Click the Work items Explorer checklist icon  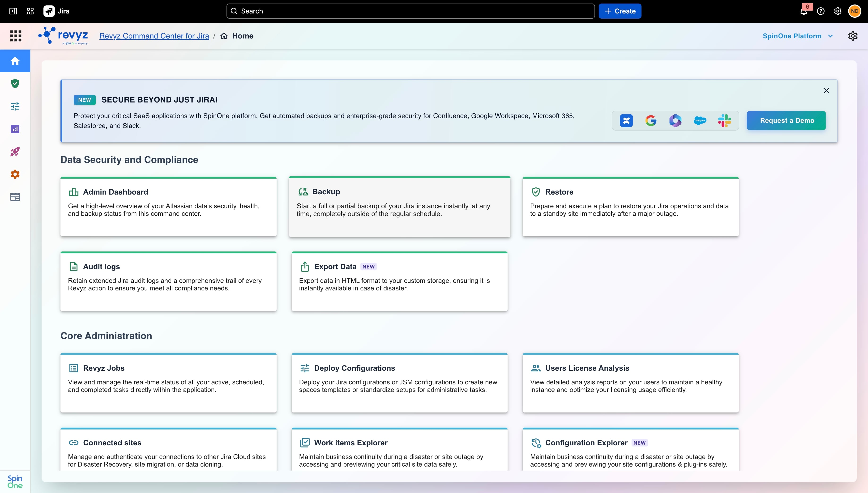coord(305,442)
